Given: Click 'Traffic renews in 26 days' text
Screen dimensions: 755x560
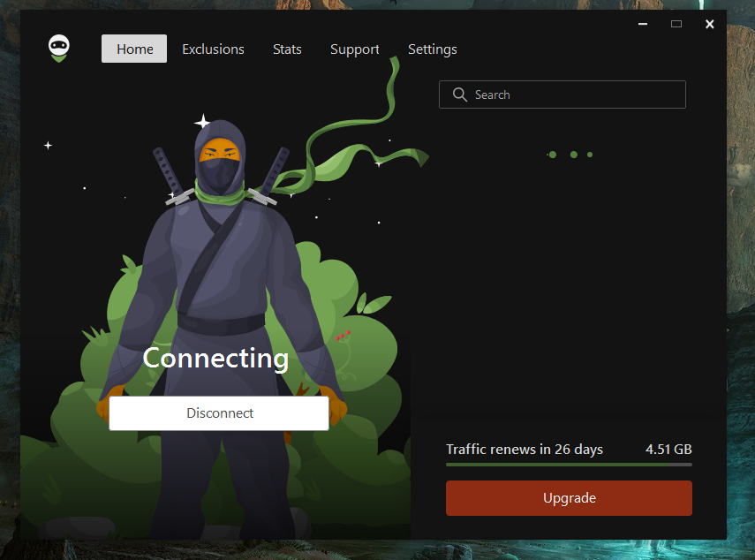Looking at the screenshot, I should coord(525,450).
